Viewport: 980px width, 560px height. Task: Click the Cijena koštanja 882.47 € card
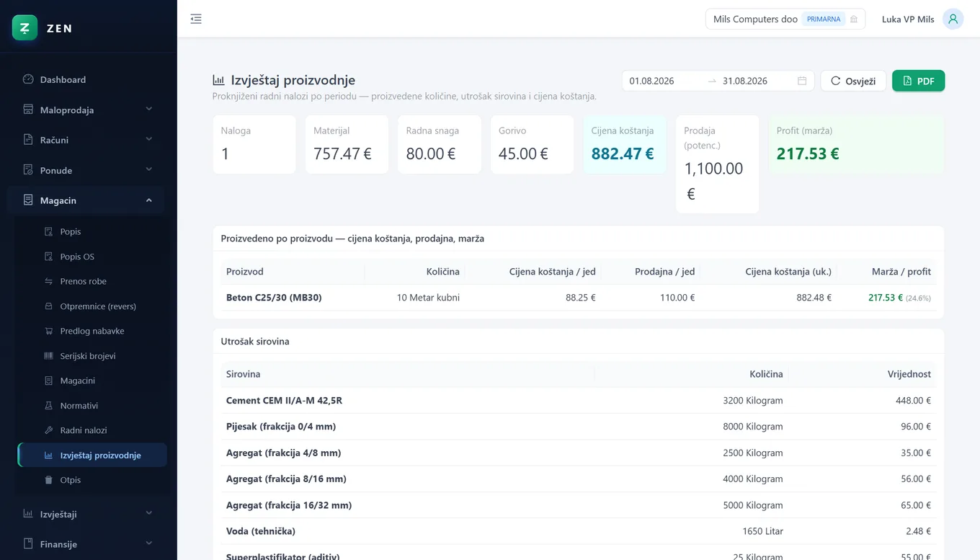625,145
